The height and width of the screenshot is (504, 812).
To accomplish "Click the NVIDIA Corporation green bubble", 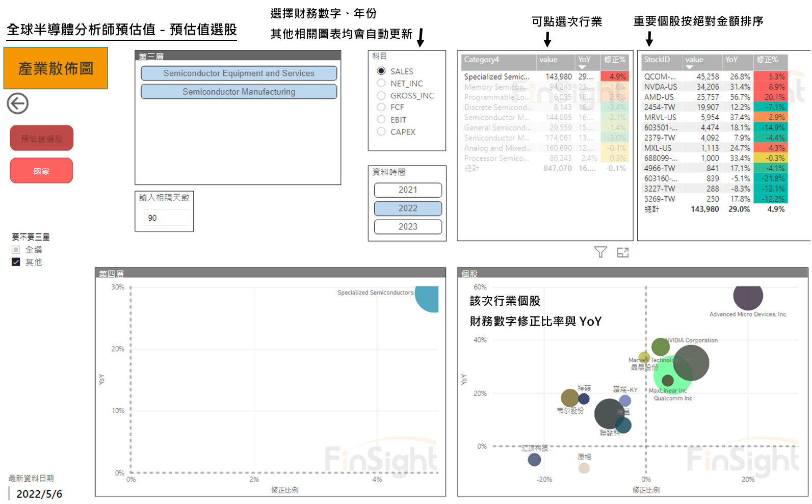I will coord(660,347).
